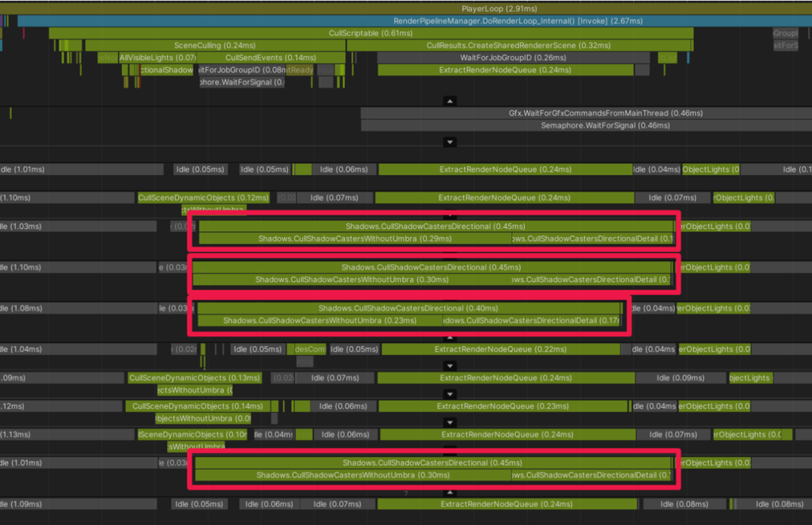Select the AllVisibleLights sample bar
This screenshot has height=525, width=812.
point(157,57)
